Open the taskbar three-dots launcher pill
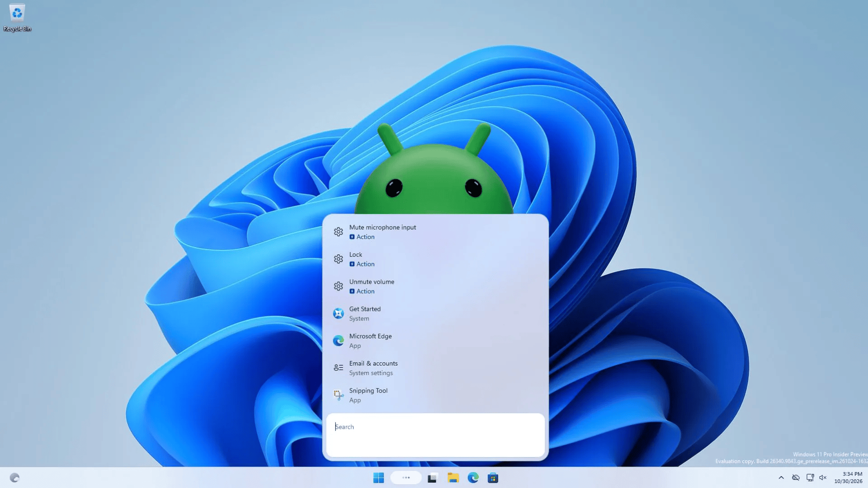 [406, 478]
